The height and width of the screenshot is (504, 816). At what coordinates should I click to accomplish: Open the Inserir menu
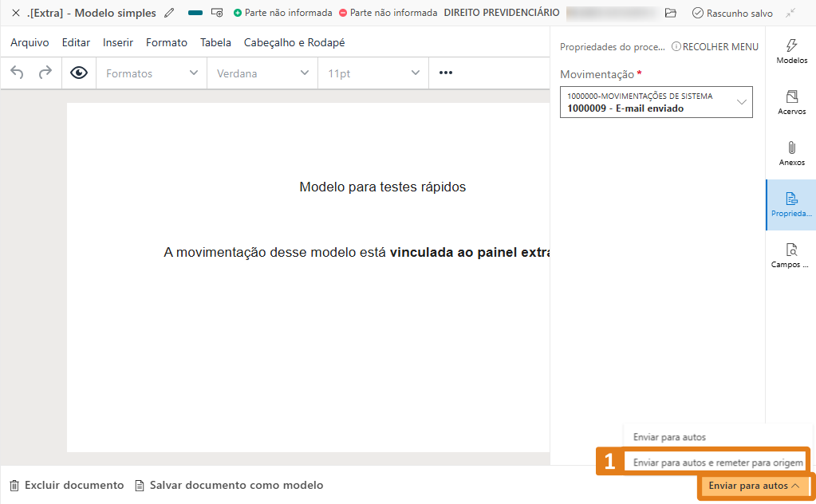[x=118, y=42]
